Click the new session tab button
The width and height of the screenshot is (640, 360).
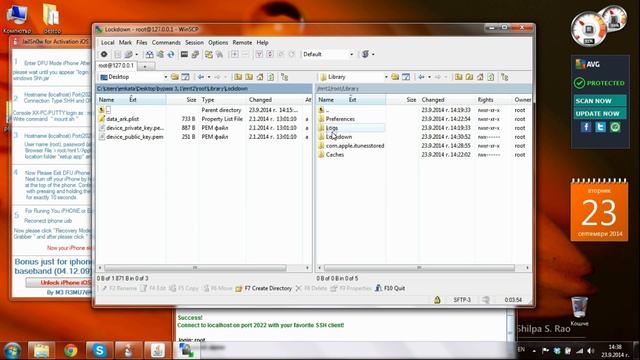point(145,66)
